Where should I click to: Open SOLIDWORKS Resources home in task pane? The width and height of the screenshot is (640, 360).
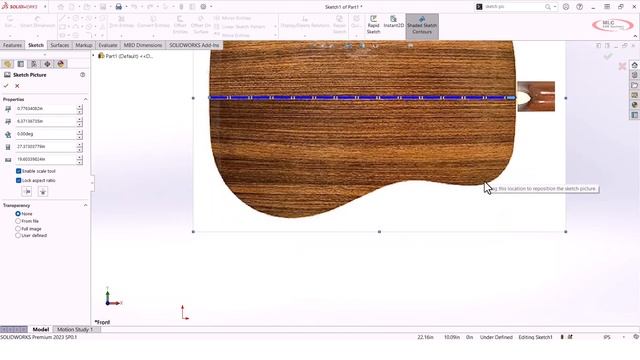coord(634,65)
